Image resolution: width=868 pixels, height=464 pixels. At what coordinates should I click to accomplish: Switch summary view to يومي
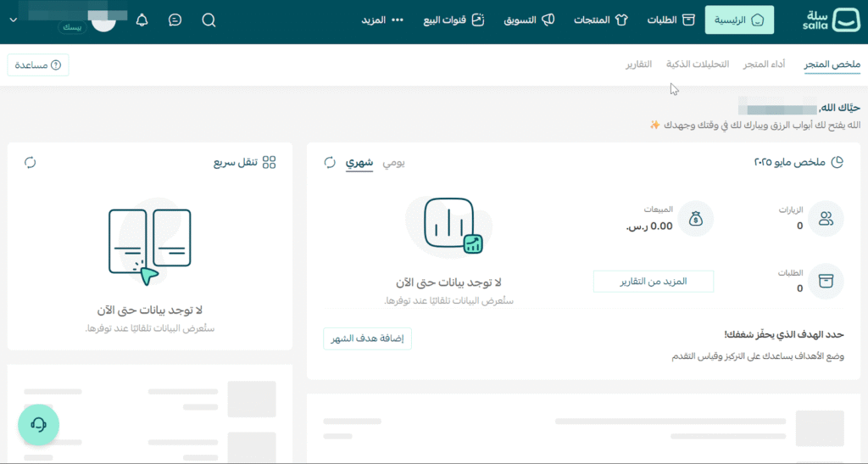393,162
